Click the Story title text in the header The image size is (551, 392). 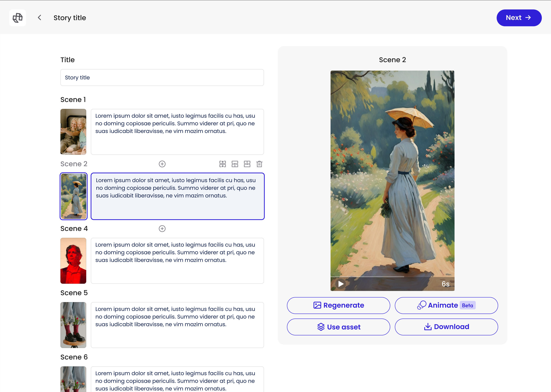click(70, 18)
